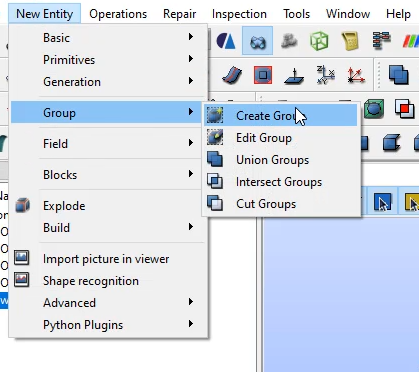Open the Help menu
Screen dimensions: 419x372
pos(398,14)
